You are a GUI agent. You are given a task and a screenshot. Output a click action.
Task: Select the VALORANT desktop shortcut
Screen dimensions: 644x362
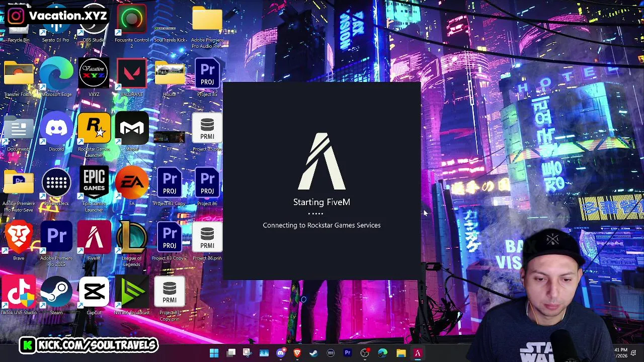(132, 78)
